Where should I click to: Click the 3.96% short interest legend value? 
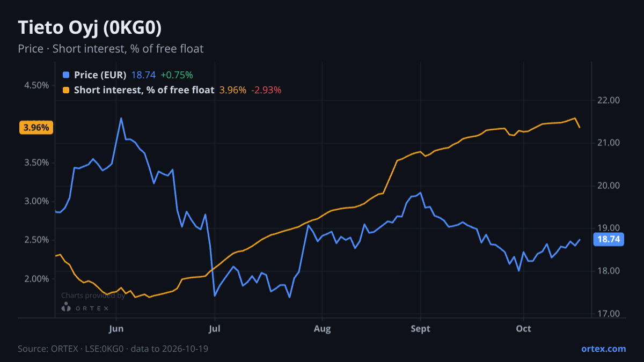[232, 90]
